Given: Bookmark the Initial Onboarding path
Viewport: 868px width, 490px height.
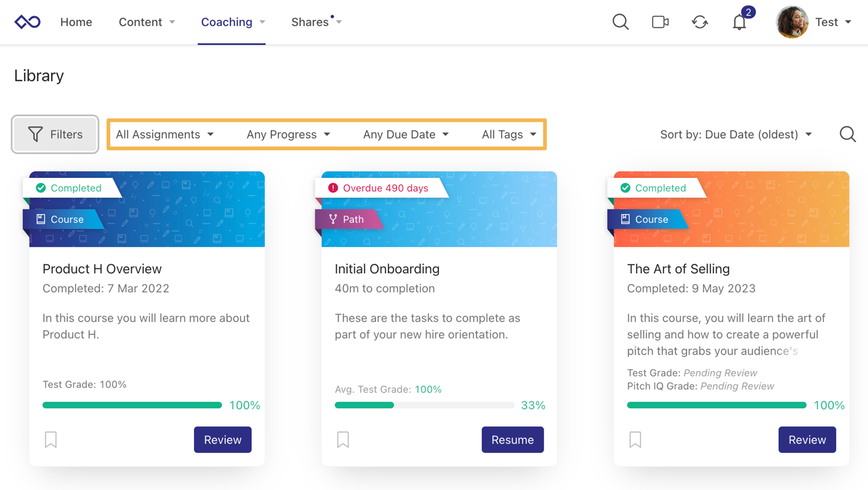Looking at the screenshot, I should tap(343, 440).
